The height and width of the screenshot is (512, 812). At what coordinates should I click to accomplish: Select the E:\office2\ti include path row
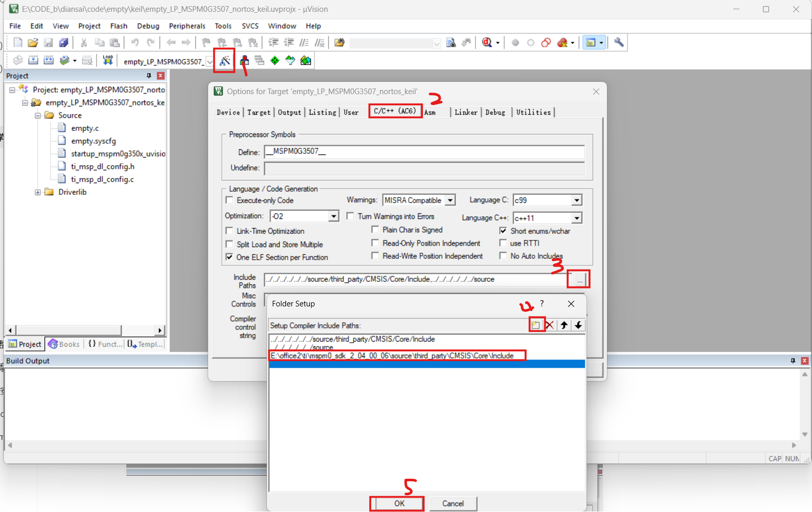tap(427, 356)
